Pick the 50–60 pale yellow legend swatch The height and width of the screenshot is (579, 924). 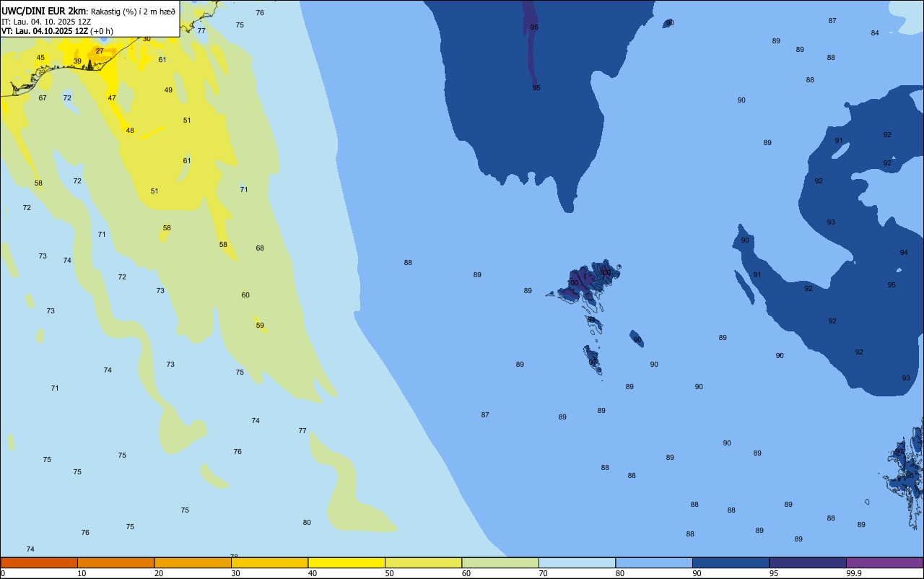tap(423, 562)
